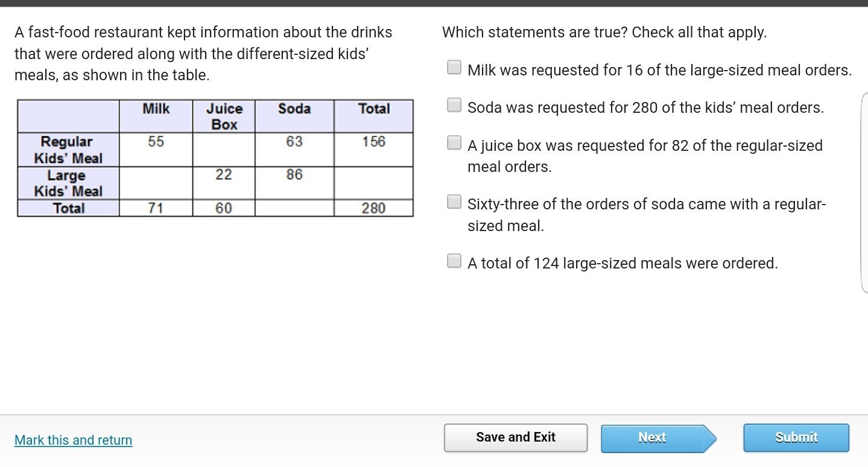Check the 'Sixty-three of the orders' statement
Screen dimensions: 868x467
[x=454, y=202]
